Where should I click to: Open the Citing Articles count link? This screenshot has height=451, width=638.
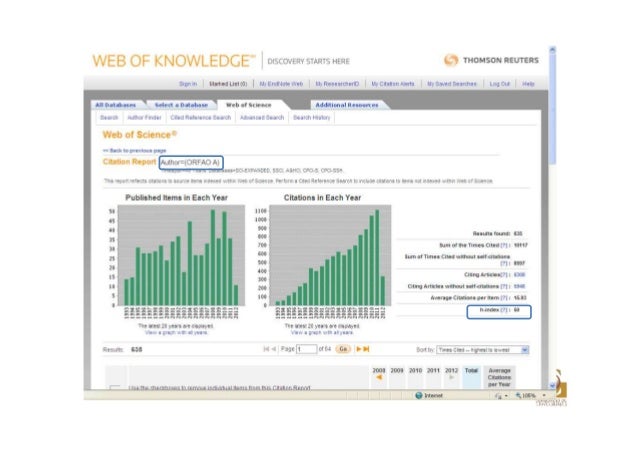pyautogui.click(x=520, y=275)
